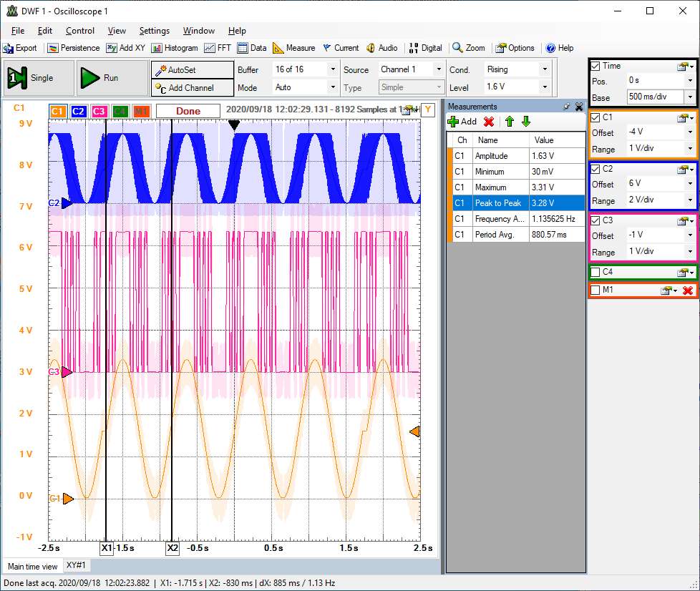Enable the M1 math channel checkbox

click(x=596, y=290)
